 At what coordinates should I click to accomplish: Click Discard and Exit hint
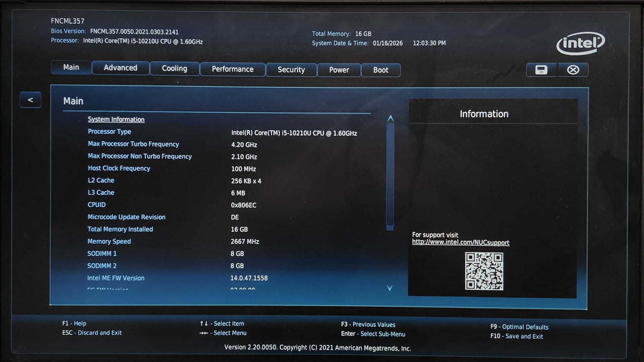(92, 333)
